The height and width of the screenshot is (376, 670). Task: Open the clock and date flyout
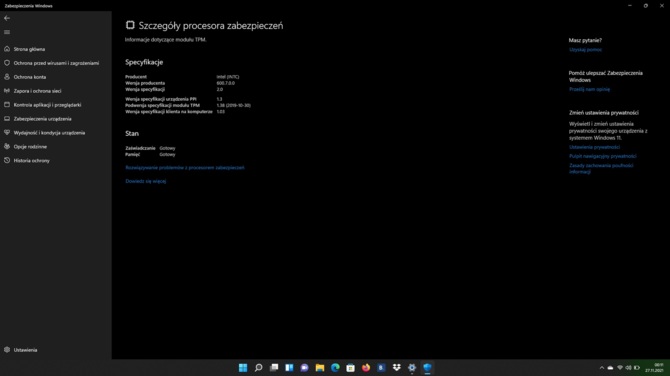click(x=655, y=367)
